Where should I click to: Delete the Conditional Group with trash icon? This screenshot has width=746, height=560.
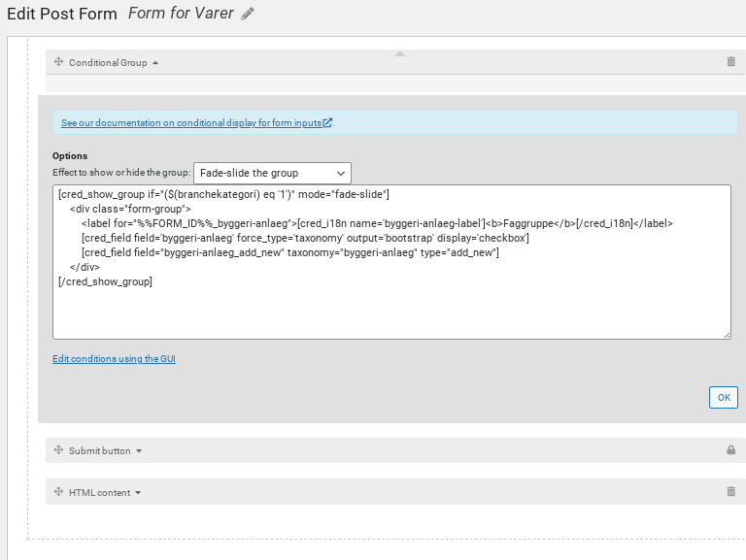point(730,61)
